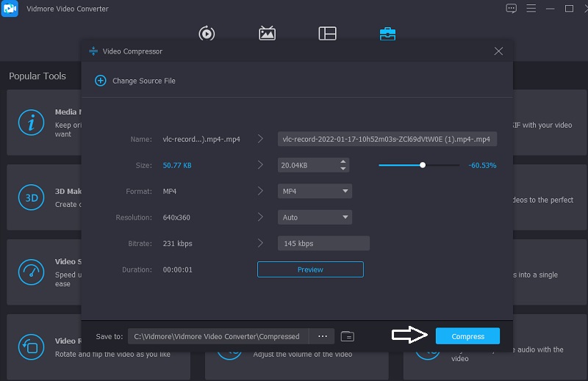Click the Media Metadata info icon
This screenshot has width=588, height=381.
31,123
